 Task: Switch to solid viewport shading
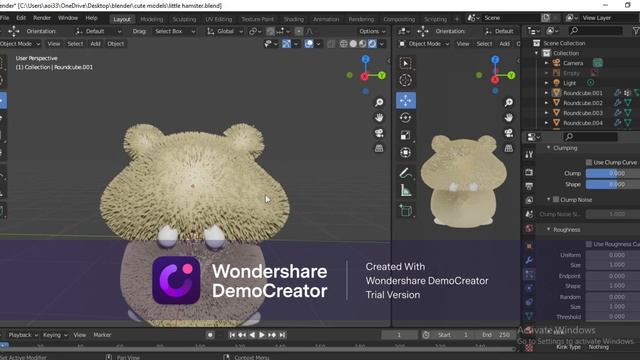pyautogui.click(x=353, y=44)
